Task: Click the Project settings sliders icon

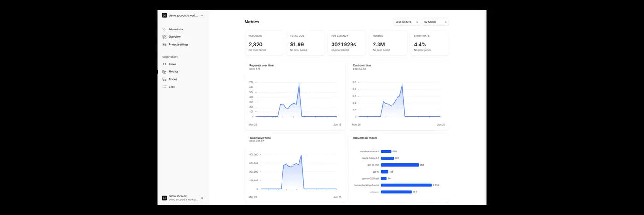Action: pos(164,45)
